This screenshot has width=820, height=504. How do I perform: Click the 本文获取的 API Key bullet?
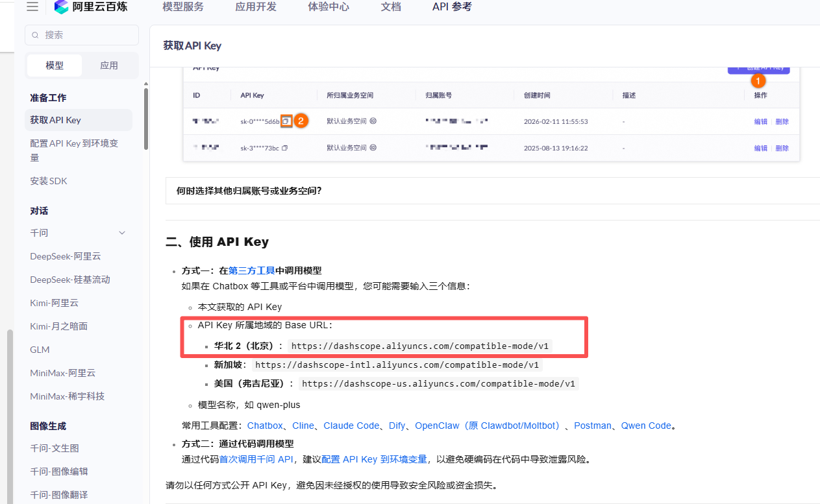pos(240,307)
